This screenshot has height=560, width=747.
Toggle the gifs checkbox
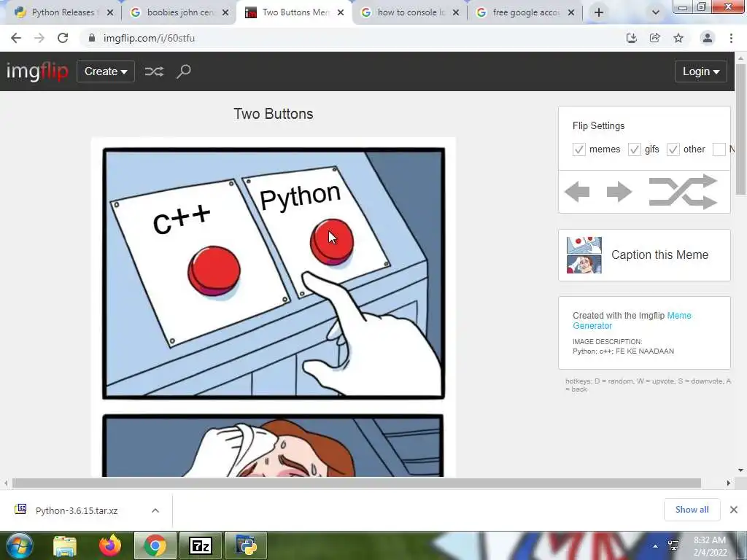pos(634,149)
